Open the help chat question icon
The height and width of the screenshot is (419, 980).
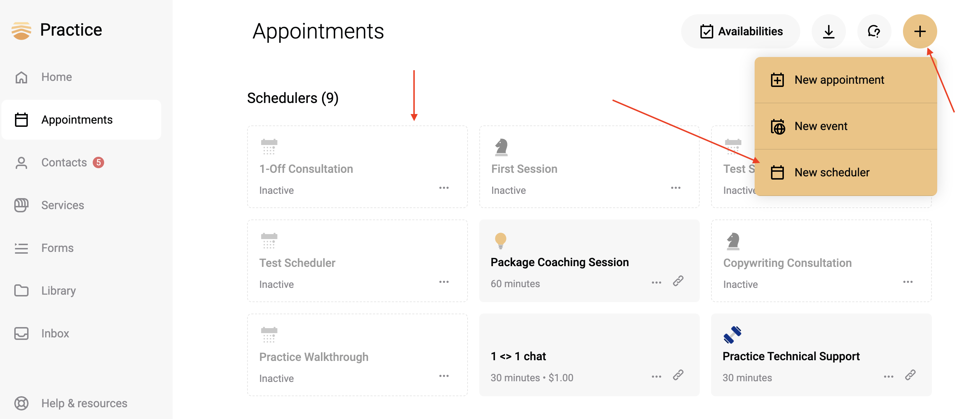click(874, 31)
